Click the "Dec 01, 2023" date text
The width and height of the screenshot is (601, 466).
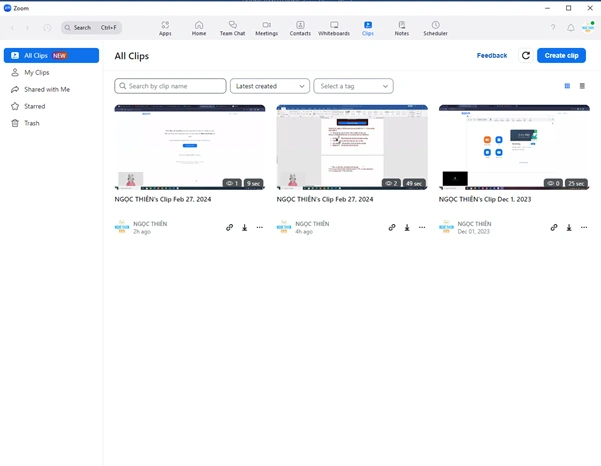473,231
